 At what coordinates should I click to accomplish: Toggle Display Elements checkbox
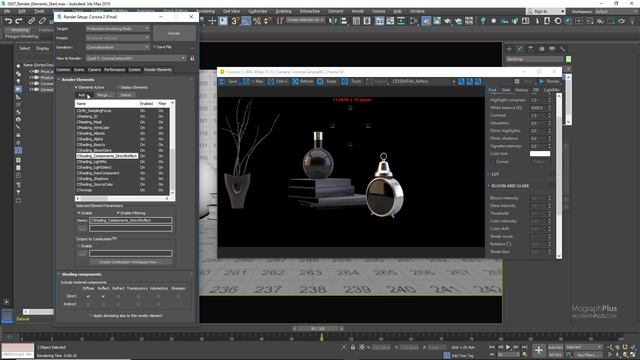coord(118,87)
